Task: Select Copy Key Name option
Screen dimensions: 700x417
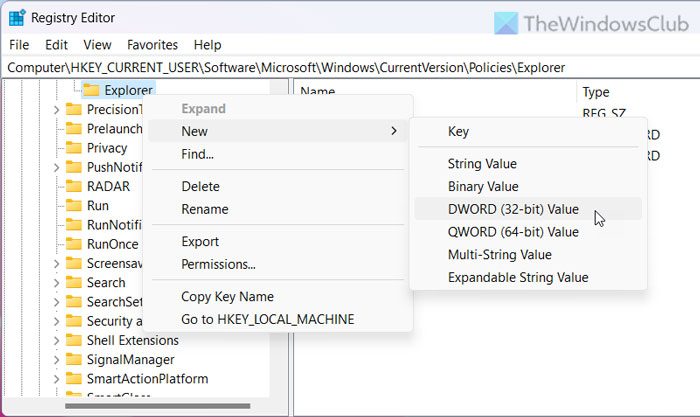Action: coord(277,296)
